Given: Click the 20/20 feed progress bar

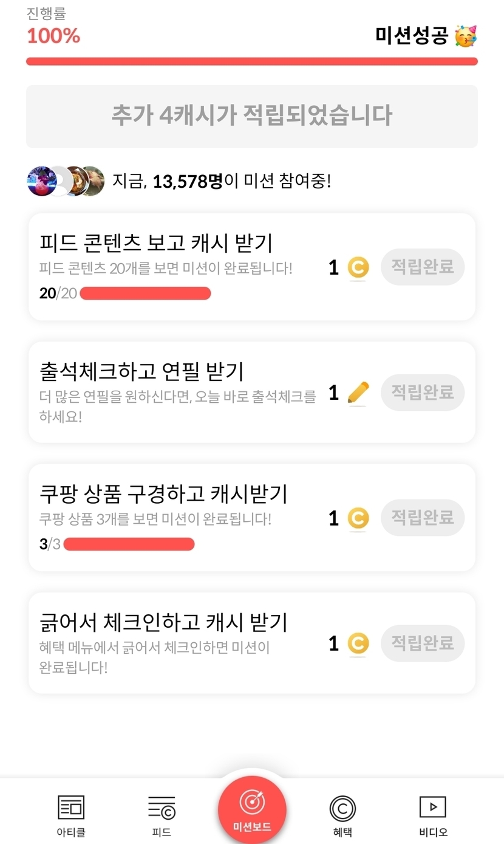Looking at the screenshot, I should [145, 293].
